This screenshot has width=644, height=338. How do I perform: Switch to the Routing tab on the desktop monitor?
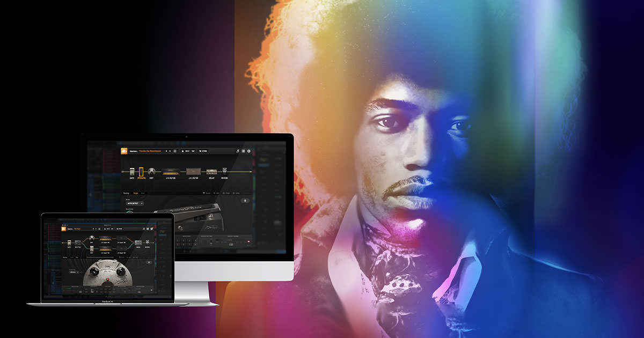point(126,193)
